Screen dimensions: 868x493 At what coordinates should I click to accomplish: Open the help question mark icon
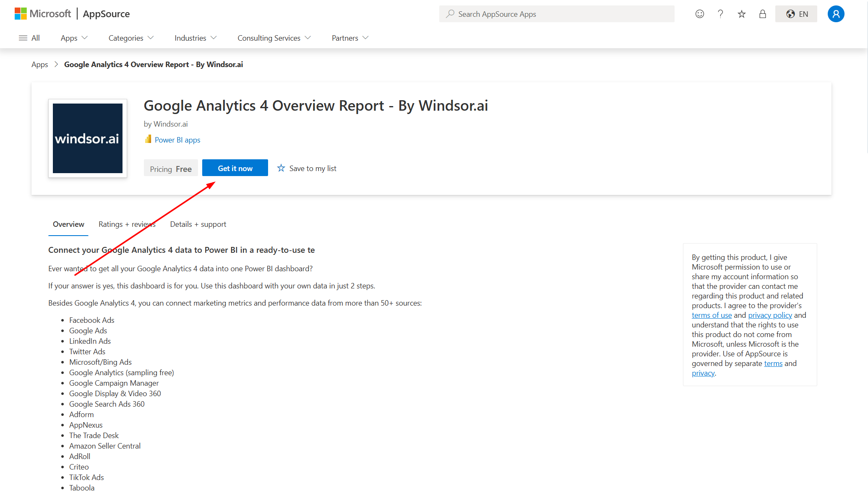tap(721, 14)
